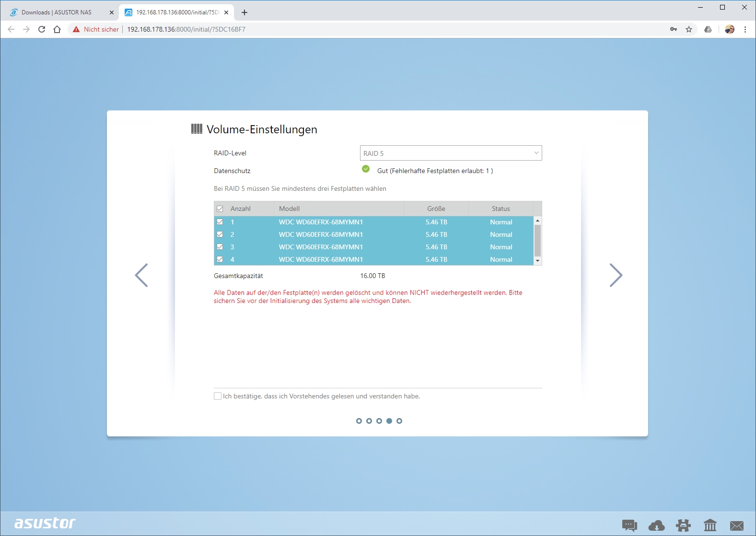Click browser back button
The height and width of the screenshot is (536, 756).
(x=11, y=29)
